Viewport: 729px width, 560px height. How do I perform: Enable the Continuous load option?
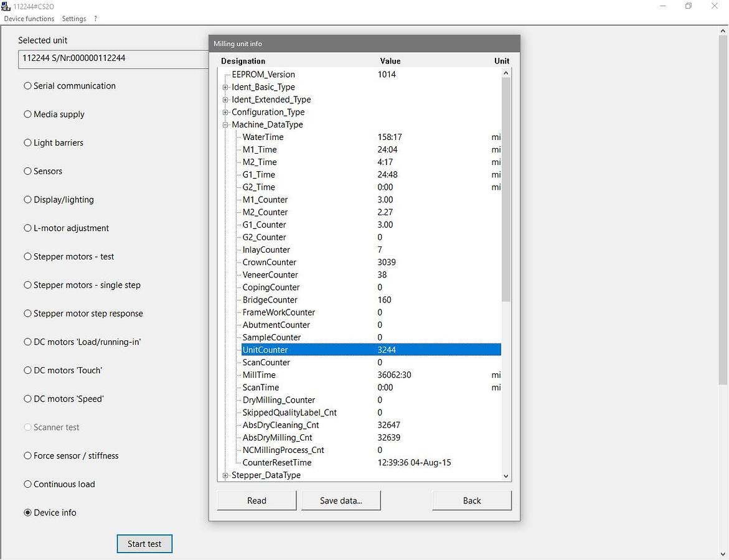(x=27, y=485)
